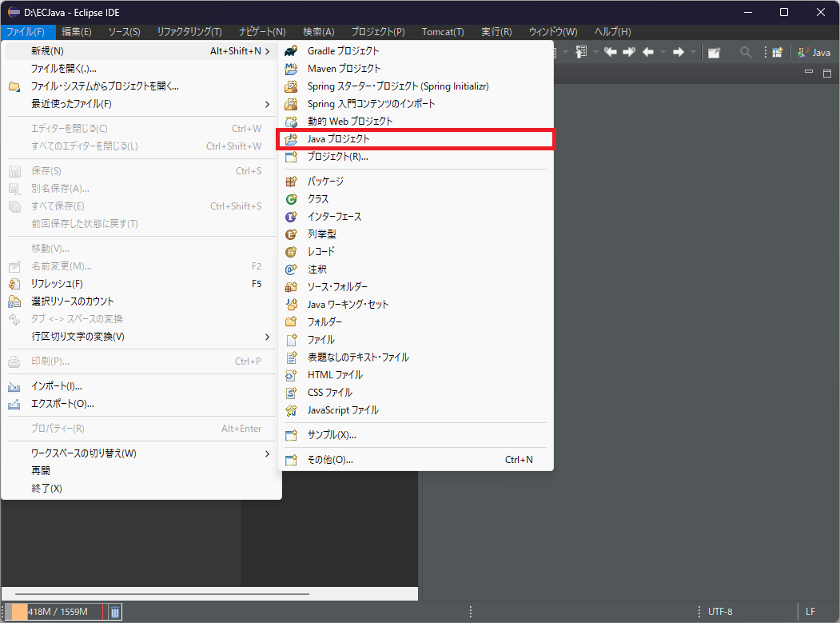Viewport: 840px width, 623px height.
Task: Create a new インターフェース
Action: [416, 217]
